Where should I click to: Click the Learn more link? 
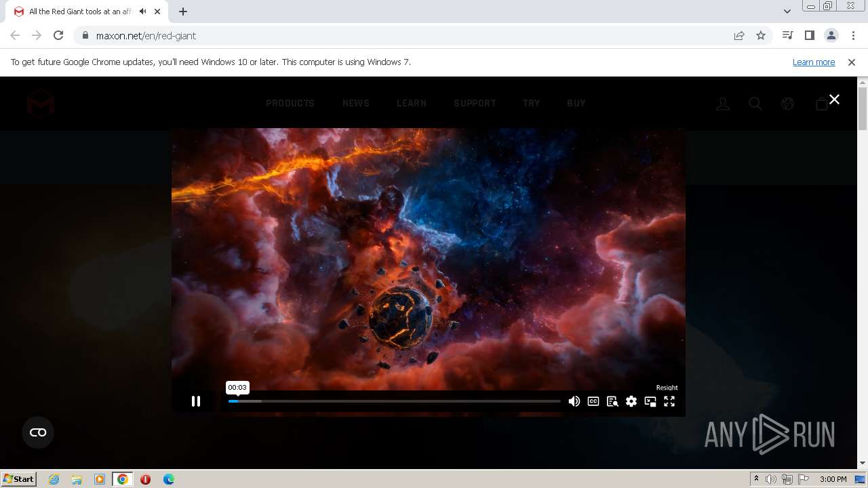tap(814, 62)
